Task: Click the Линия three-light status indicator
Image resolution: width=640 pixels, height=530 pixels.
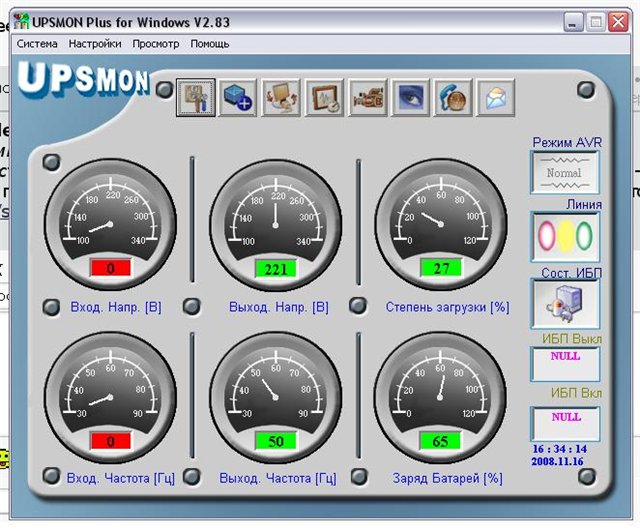Action: [565, 237]
